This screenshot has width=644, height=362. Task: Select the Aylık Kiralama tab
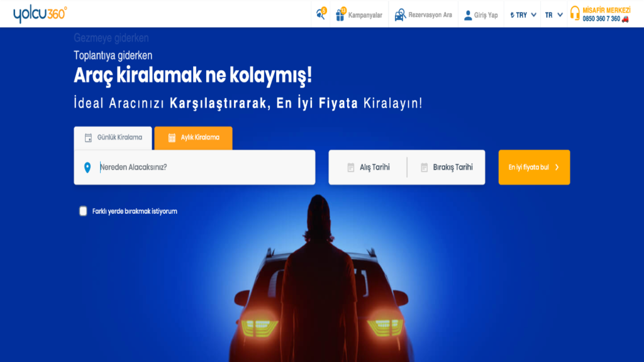(x=194, y=138)
